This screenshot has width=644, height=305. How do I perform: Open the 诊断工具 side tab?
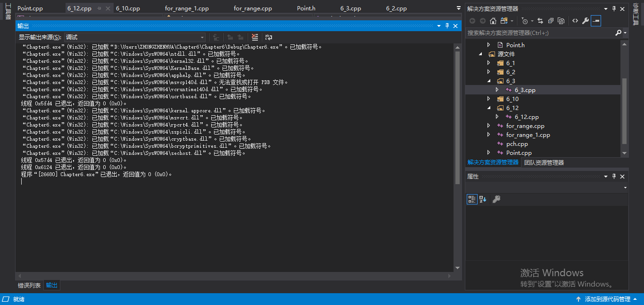(x=636, y=15)
